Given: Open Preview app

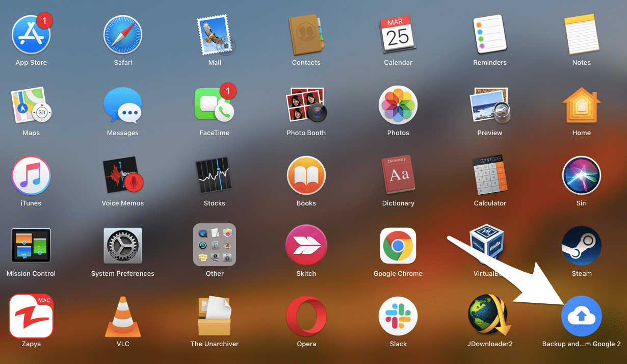Looking at the screenshot, I should pos(490,105).
